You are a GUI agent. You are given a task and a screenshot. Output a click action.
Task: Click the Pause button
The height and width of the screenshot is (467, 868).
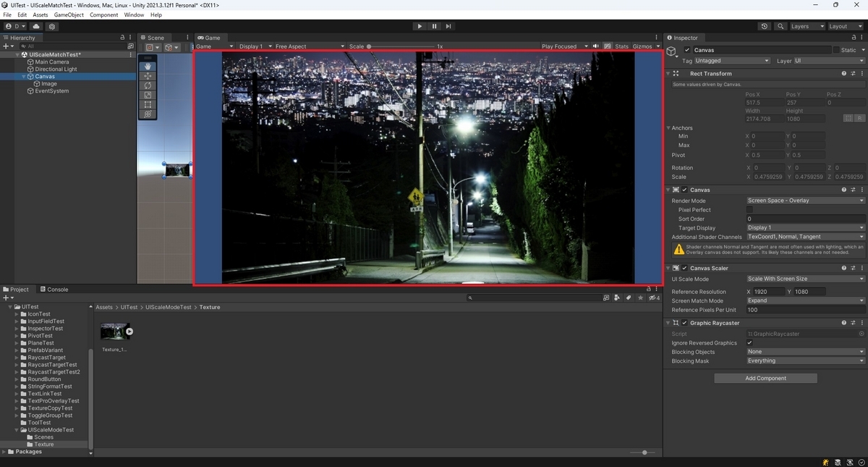pos(434,26)
